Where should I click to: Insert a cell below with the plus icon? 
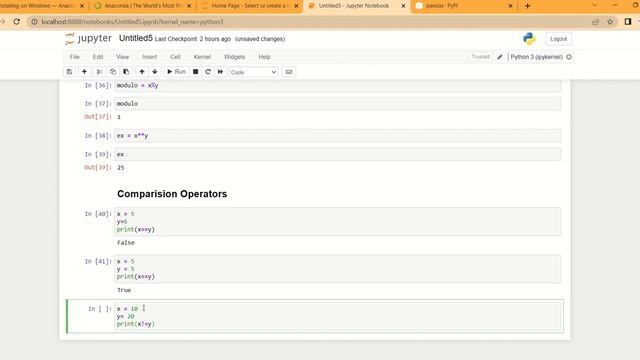pyautogui.click(x=84, y=72)
